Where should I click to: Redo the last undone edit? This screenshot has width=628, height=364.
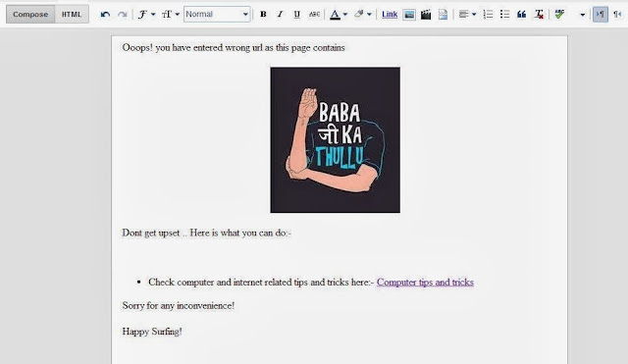click(122, 15)
